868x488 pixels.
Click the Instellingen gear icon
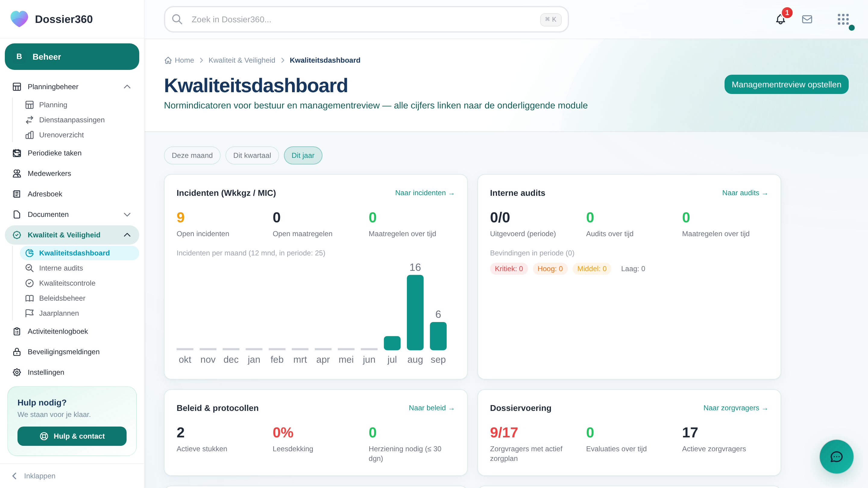coord(17,373)
